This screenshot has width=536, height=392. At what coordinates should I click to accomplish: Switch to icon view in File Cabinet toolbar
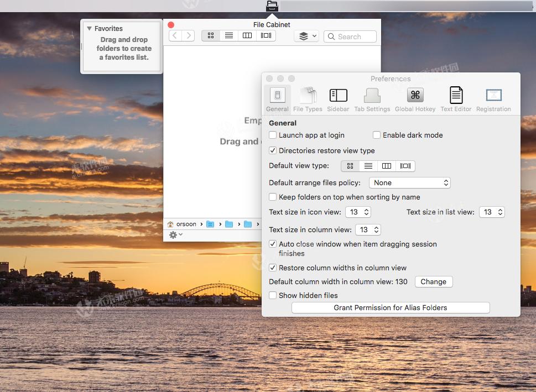point(210,35)
